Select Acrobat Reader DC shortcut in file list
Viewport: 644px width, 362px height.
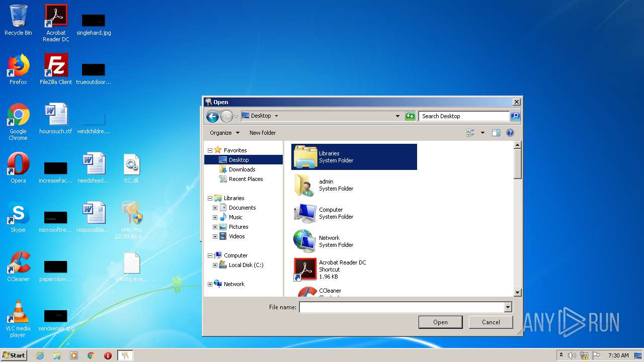click(x=354, y=269)
